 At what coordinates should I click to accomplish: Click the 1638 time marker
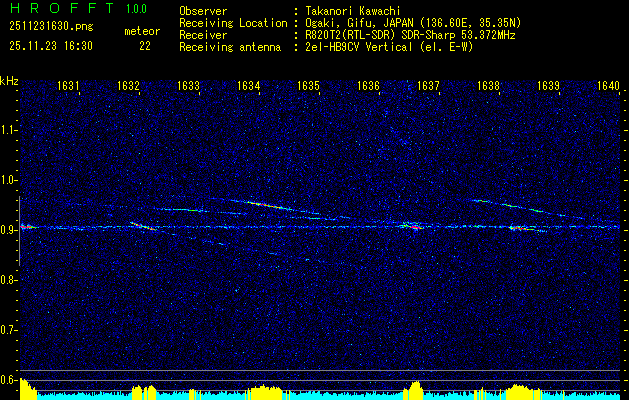(489, 86)
